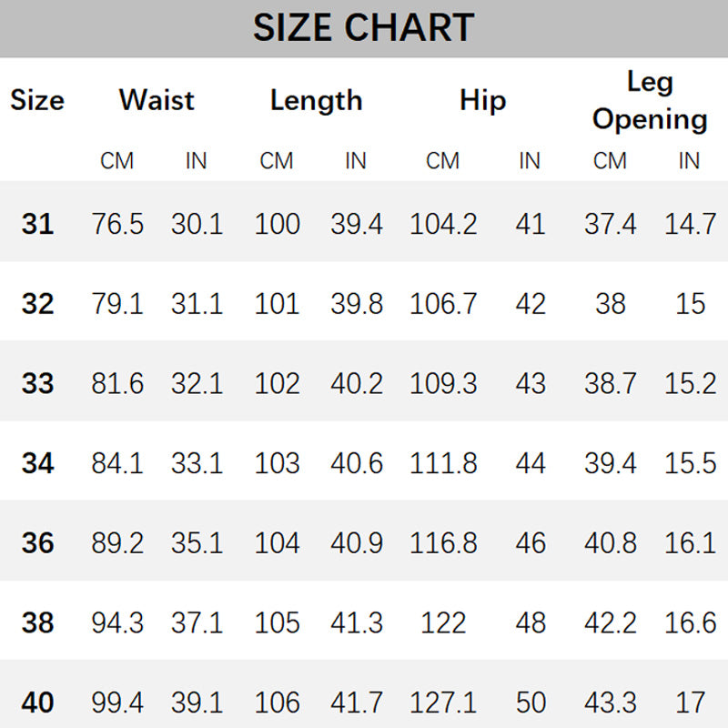Select the size 31 row label

[37, 224]
